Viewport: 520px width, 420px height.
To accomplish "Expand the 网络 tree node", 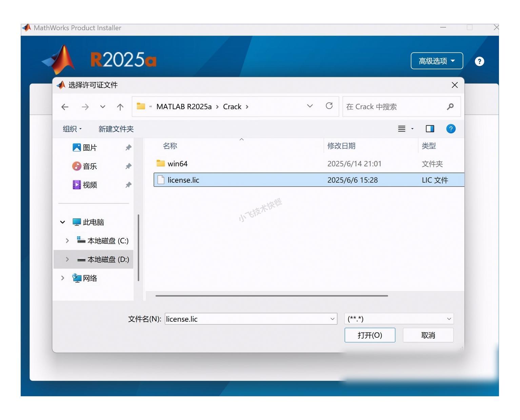I will (x=62, y=278).
